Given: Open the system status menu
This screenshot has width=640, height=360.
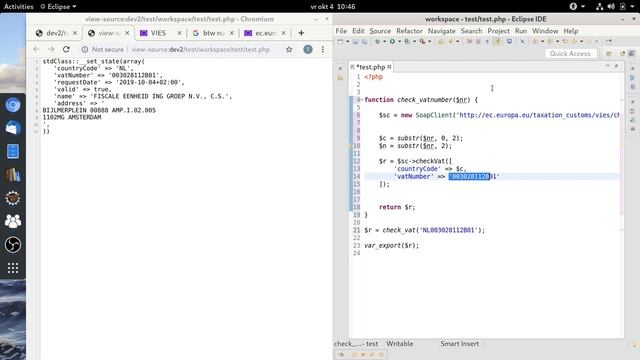Looking at the screenshot, I should [x=616, y=7].
